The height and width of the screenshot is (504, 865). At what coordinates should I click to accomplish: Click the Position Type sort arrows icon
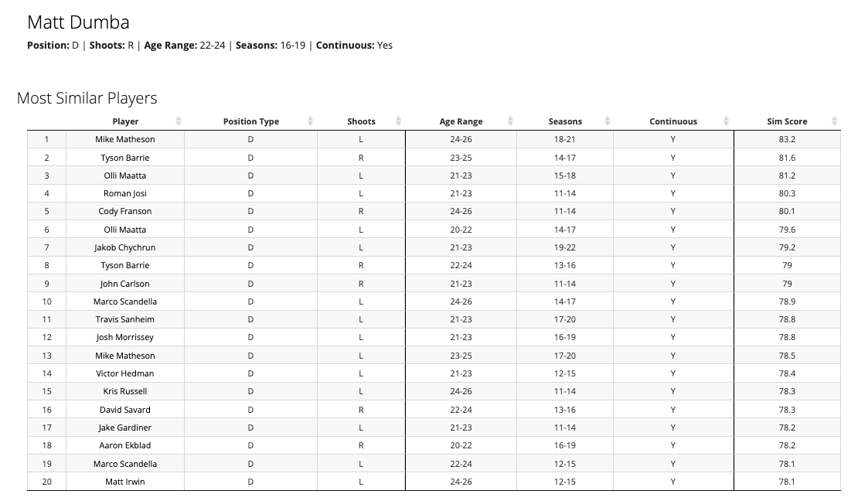pyautogui.click(x=310, y=121)
